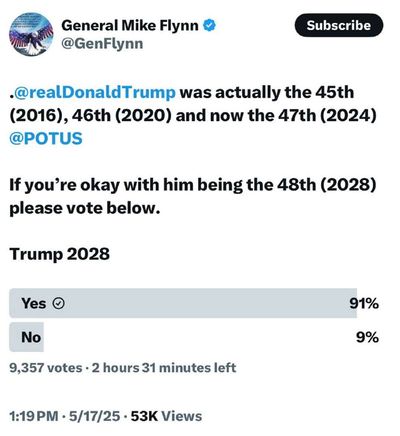Click the blue verified checkmark badge
400x436 pixels.
[x=209, y=25]
